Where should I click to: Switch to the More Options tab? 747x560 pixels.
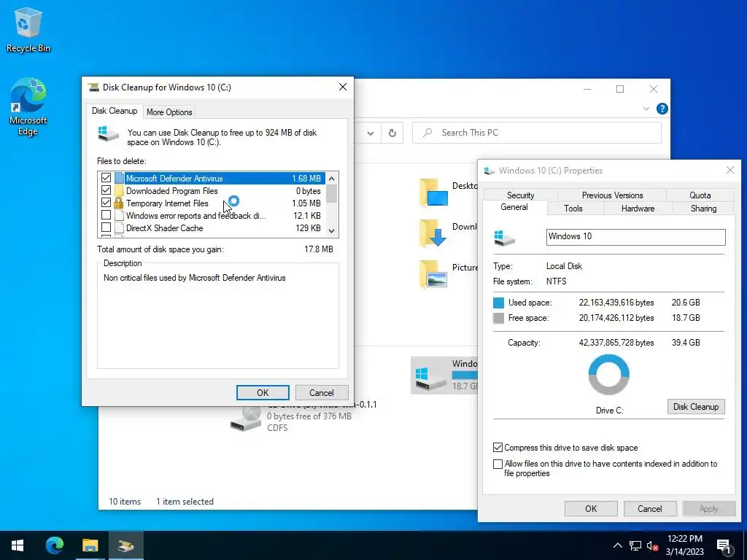[169, 112]
